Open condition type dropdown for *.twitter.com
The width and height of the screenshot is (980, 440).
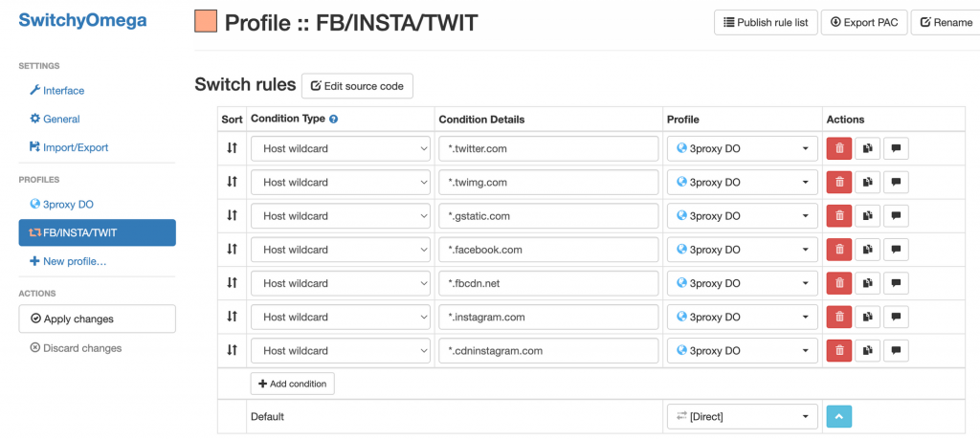tap(341, 149)
